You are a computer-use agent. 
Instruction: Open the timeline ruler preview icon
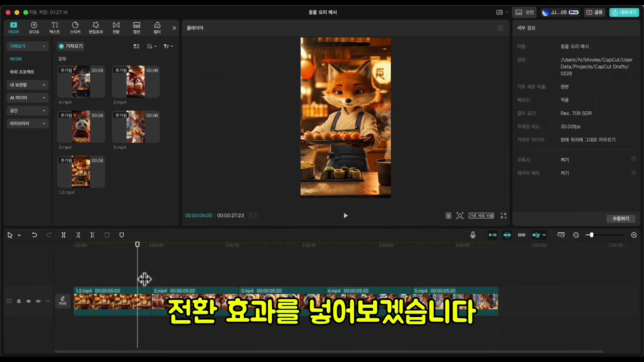pos(561,235)
